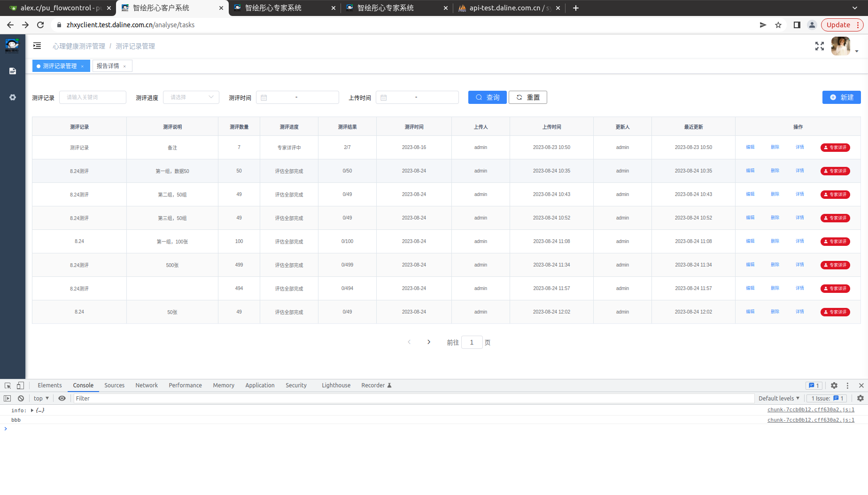Click 专家详评 for the 2023-08-24 10:52 row
This screenshot has height=495, width=868.
point(835,218)
